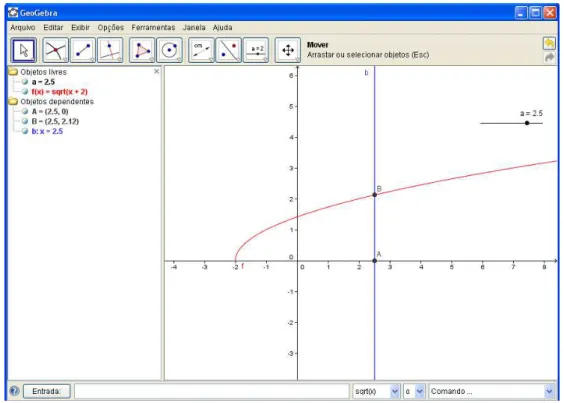
Task: Open the Ferramentas menu
Action: pos(153,28)
